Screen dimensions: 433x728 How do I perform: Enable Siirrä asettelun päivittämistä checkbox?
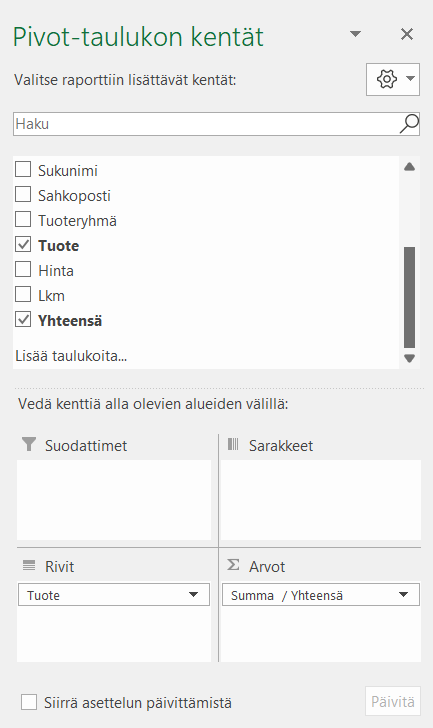tap(29, 702)
